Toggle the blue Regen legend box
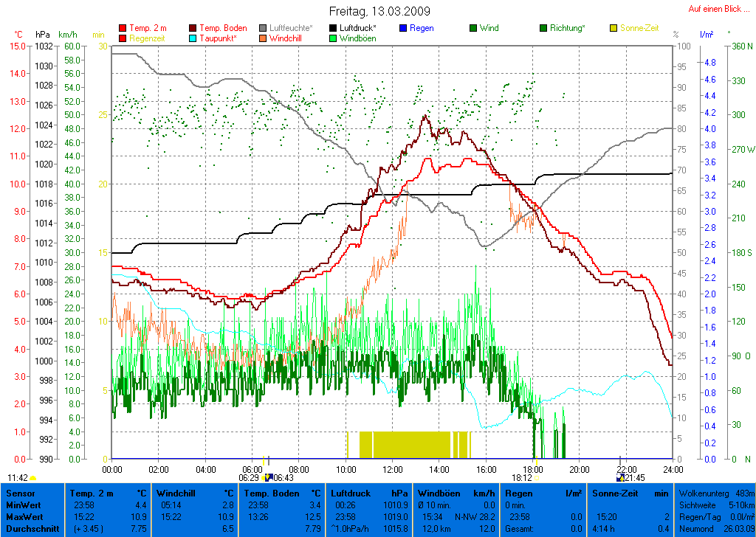 403,28
